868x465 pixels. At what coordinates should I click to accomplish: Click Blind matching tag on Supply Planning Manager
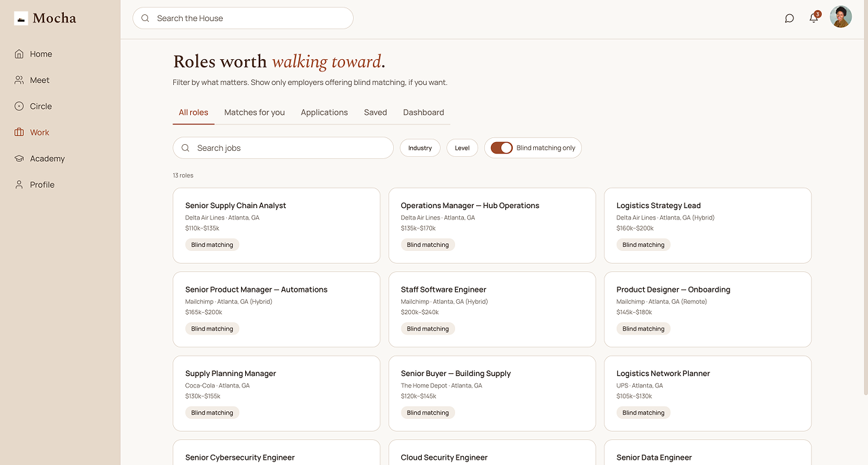click(212, 413)
